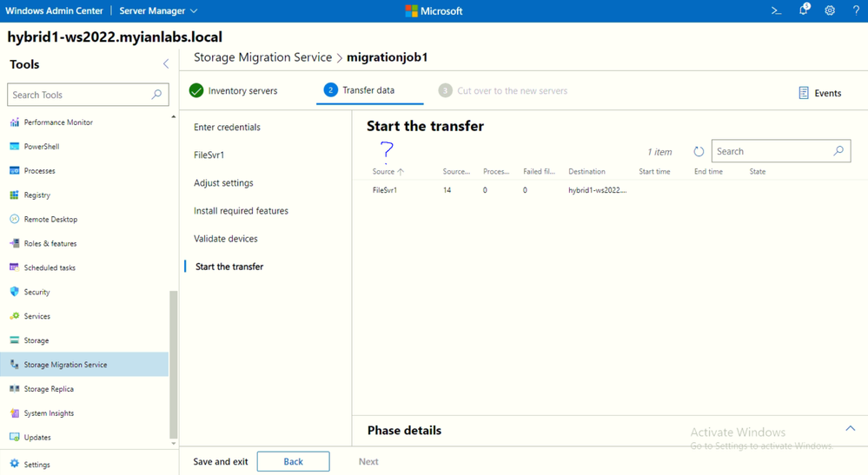Click up arrow of Tools scrollbar
This screenshot has width=868, height=475.
tap(173, 116)
